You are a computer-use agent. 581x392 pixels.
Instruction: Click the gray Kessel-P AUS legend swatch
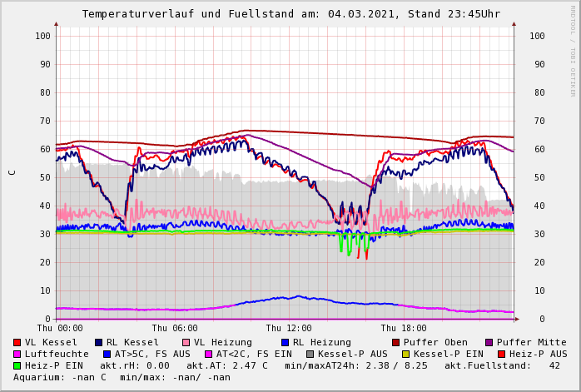click(310, 355)
